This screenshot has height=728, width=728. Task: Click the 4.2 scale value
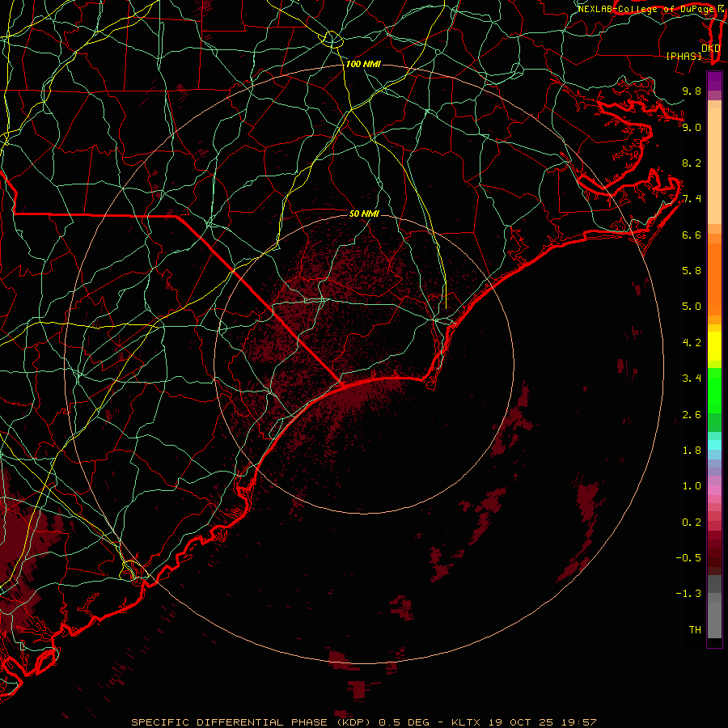[692, 343]
